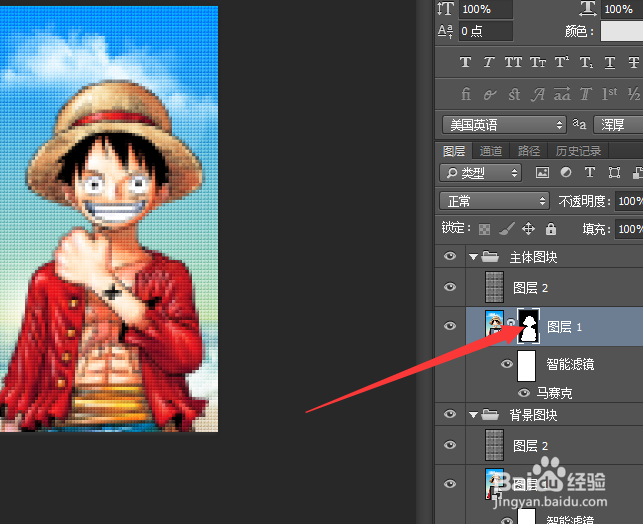Hide 图层 2 in 主体图块 group
643x524 pixels.
coord(450,287)
